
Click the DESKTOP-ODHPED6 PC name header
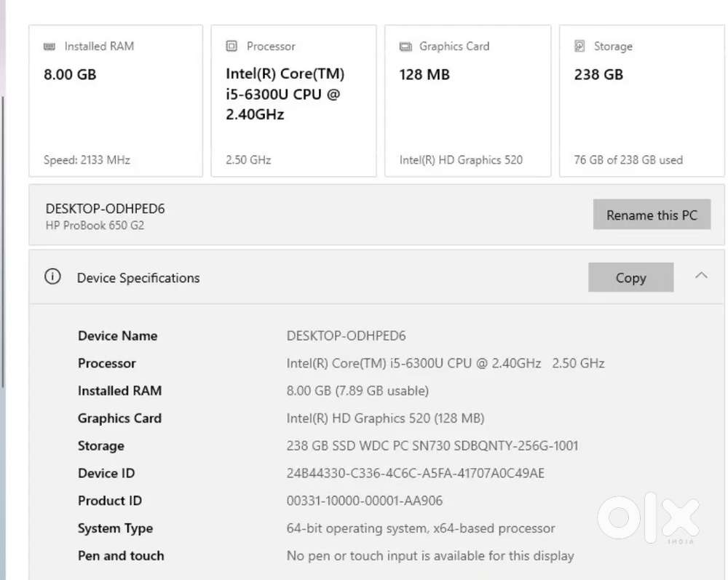pos(106,209)
